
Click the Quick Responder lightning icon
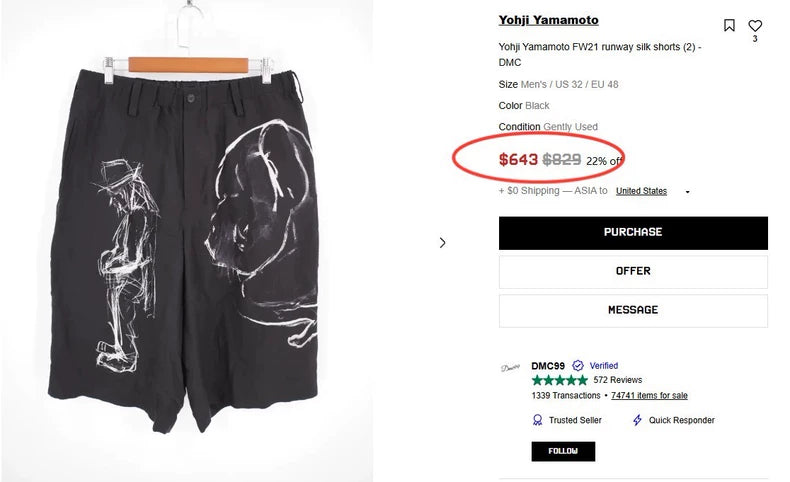tap(637, 420)
